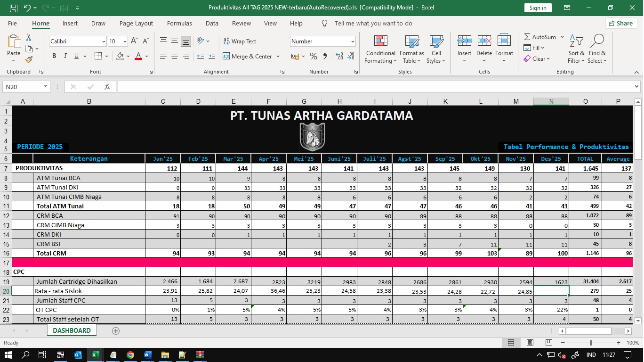The image size is (644, 362).
Task: Click the Share button
Action: coord(620,23)
